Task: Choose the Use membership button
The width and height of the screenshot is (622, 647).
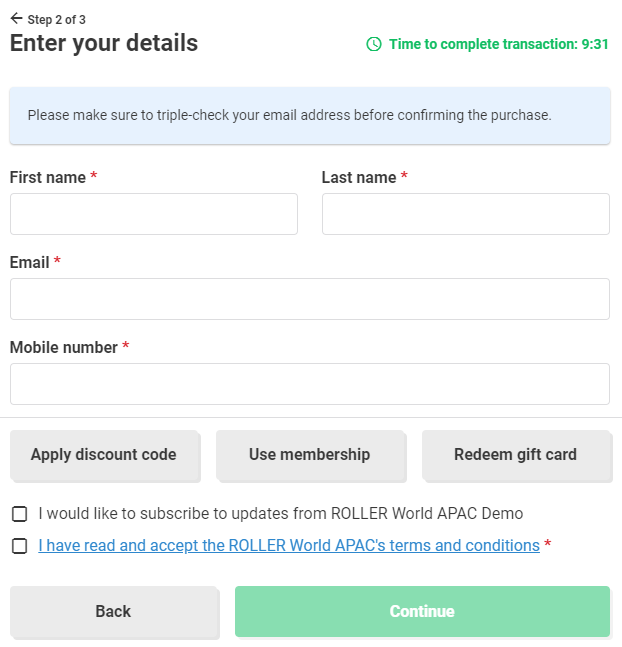Action: [309, 455]
